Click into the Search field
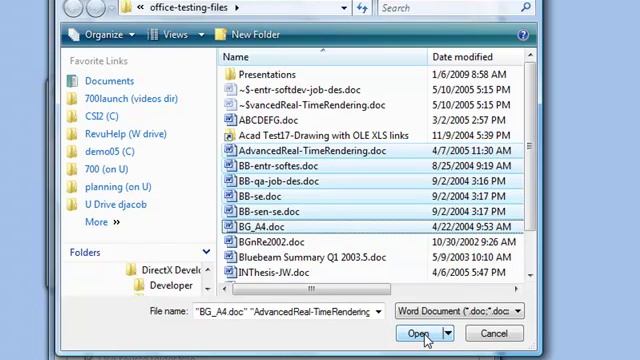This screenshot has width=640, height=360. pos(449,8)
